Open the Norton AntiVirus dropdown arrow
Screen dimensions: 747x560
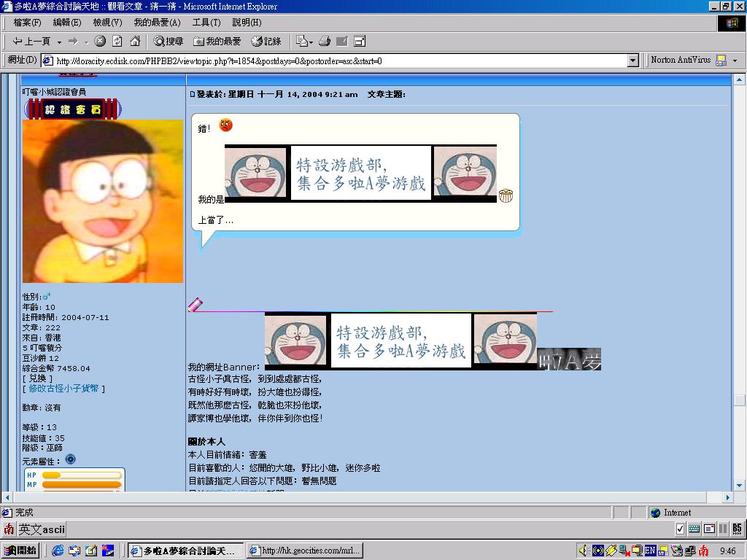pos(735,61)
